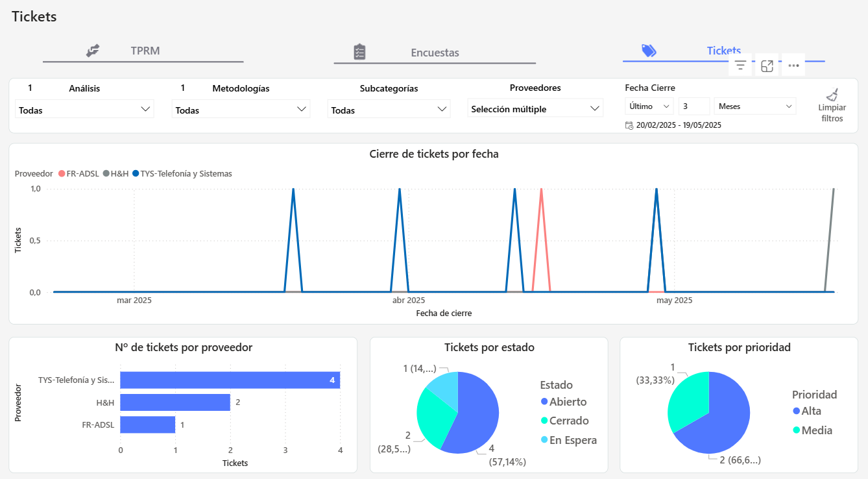Image resolution: width=868 pixels, height=479 pixels.
Task: Open the Análisis Todas dropdown
Action: coord(84,108)
